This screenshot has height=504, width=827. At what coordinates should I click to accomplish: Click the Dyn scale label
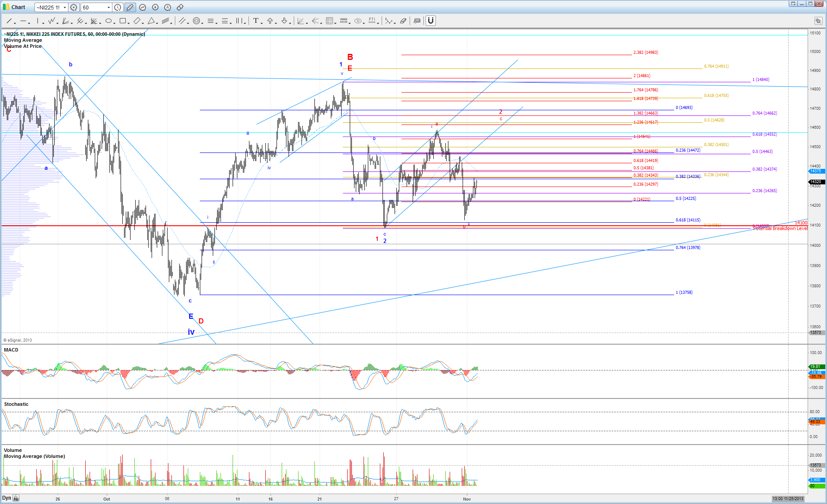(x=6, y=498)
